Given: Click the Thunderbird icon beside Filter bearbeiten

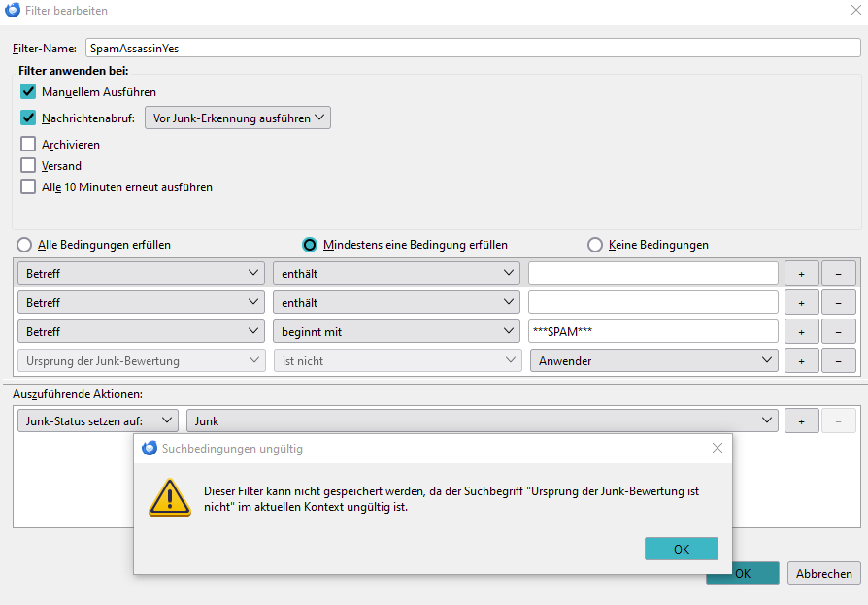Looking at the screenshot, I should [13, 10].
